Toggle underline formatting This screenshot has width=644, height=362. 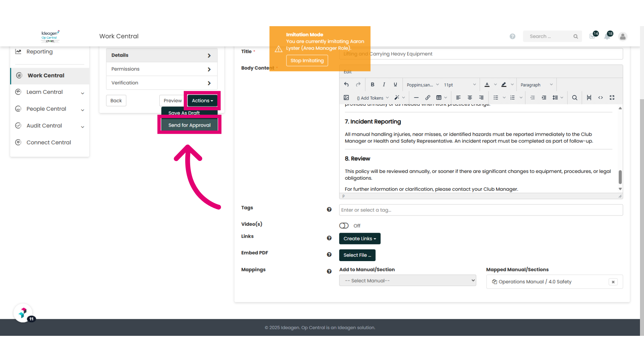[x=395, y=85]
